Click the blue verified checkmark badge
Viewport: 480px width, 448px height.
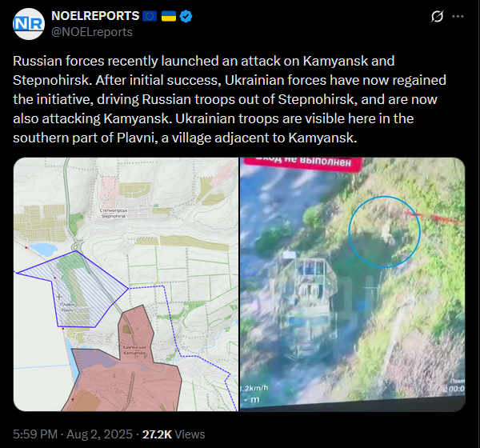[x=186, y=16]
